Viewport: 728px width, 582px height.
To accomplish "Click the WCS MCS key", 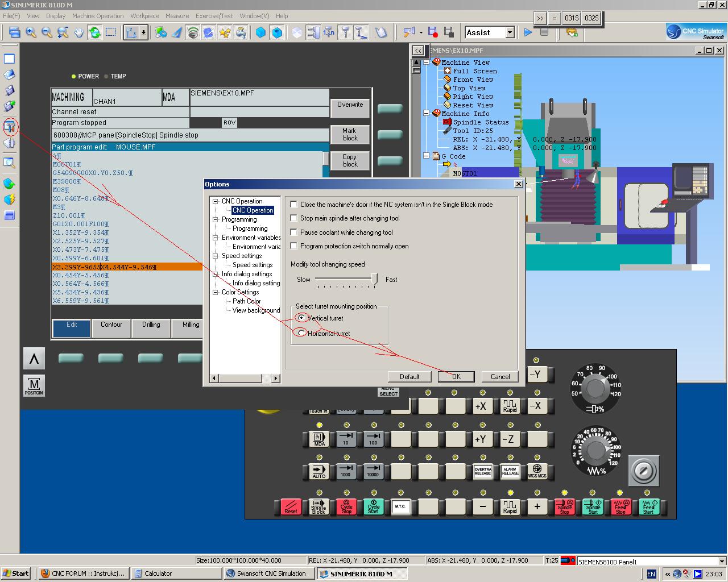I will click(x=537, y=471).
